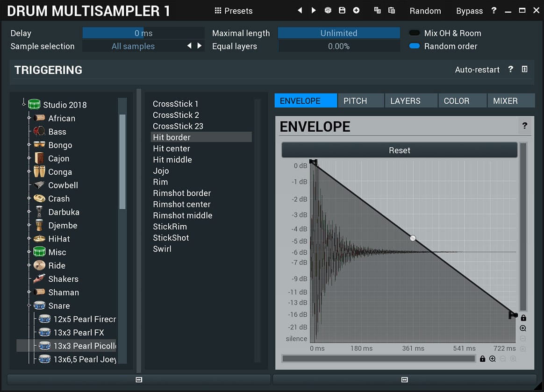Click the paste settings clipboard icon
The image size is (544, 392).
tap(392, 10)
